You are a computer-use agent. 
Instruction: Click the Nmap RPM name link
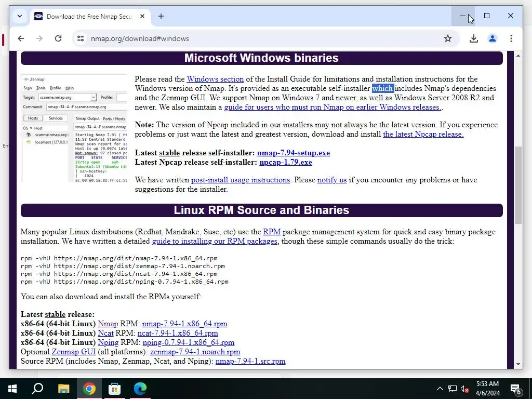tap(108, 324)
